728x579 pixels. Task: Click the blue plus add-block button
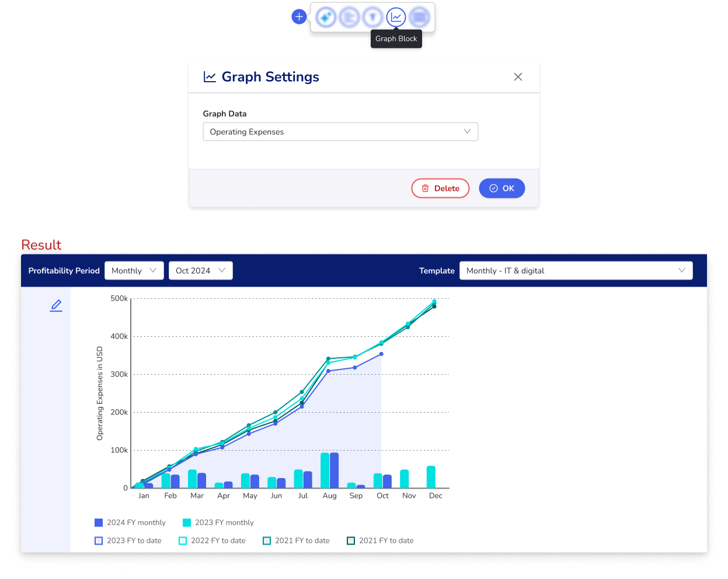(x=299, y=17)
